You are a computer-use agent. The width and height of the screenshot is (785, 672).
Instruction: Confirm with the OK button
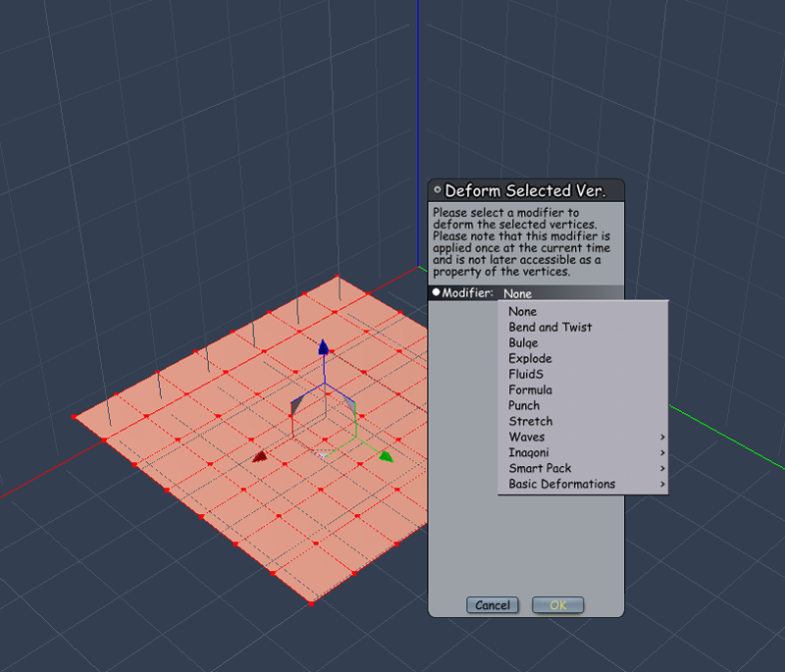[557, 605]
